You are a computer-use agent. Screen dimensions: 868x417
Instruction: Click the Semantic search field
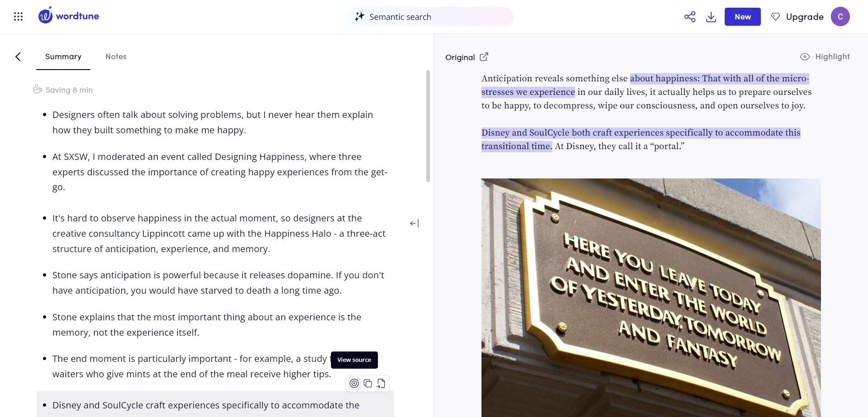point(429,17)
